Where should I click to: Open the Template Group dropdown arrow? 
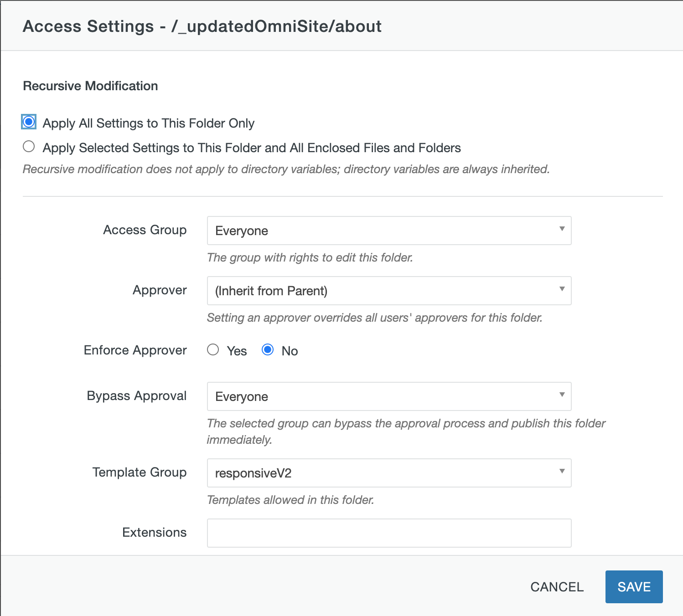[562, 473]
